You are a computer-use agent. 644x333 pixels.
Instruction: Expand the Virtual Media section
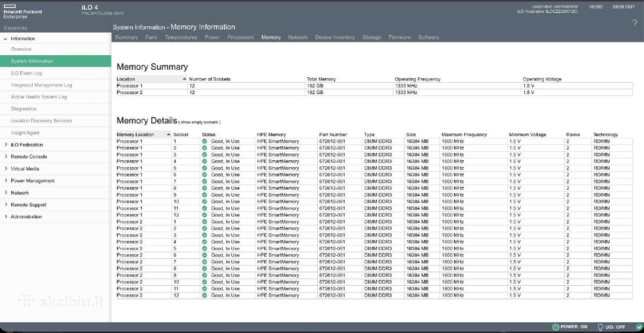point(5,168)
